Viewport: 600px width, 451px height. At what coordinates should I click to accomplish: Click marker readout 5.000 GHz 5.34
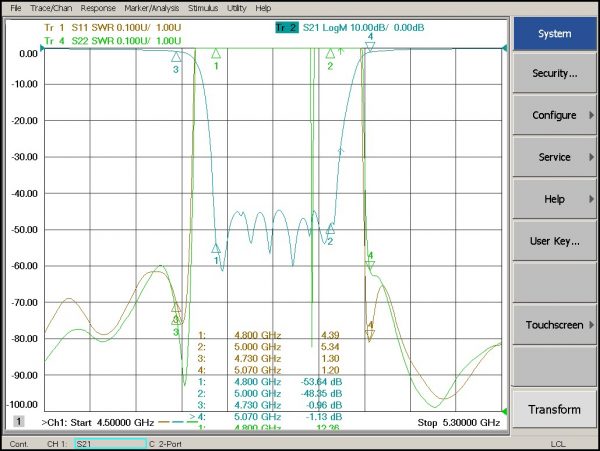coord(269,347)
